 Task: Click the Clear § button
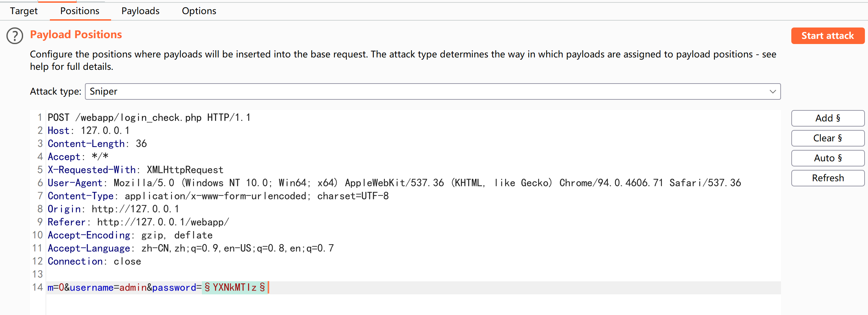[x=827, y=138]
